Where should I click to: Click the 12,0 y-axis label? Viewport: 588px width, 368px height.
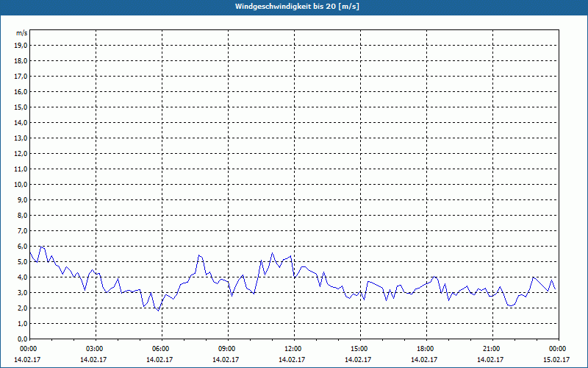coord(21,154)
